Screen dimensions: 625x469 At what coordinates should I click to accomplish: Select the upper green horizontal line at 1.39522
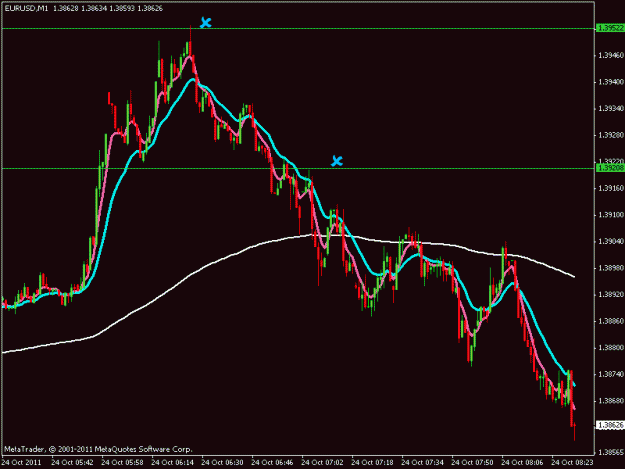pos(298,29)
